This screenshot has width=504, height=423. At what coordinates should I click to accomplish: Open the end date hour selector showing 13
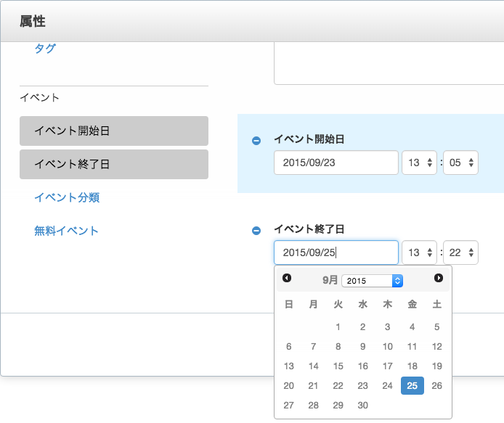(x=419, y=252)
